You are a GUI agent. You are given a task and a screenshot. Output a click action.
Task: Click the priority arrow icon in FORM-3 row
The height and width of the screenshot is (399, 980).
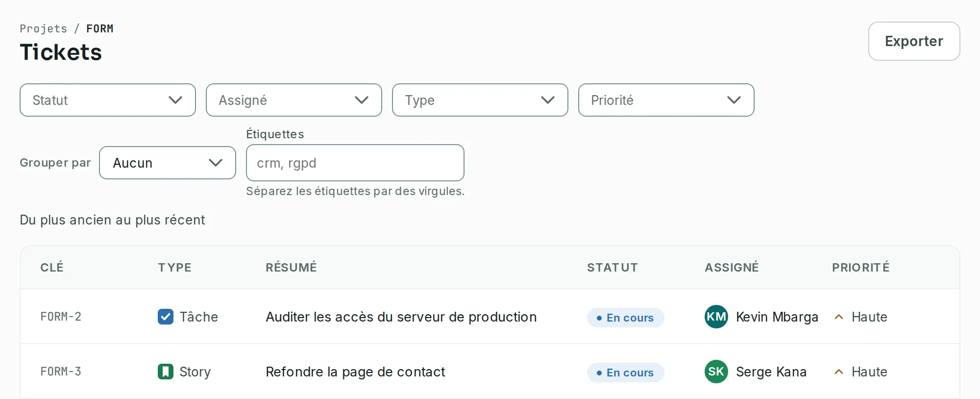pyautogui.click(x=839, y=372)
